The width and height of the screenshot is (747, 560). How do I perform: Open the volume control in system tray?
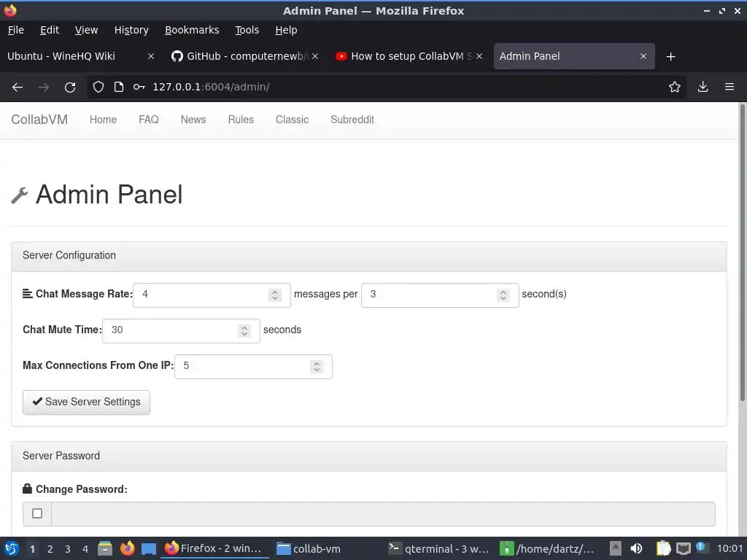(x=636, y=548)
